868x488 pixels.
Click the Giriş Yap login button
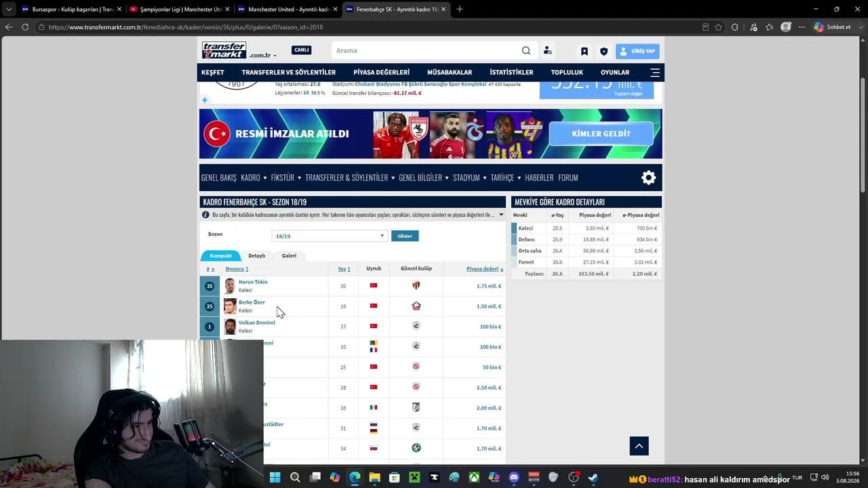[x=637, y=52]
